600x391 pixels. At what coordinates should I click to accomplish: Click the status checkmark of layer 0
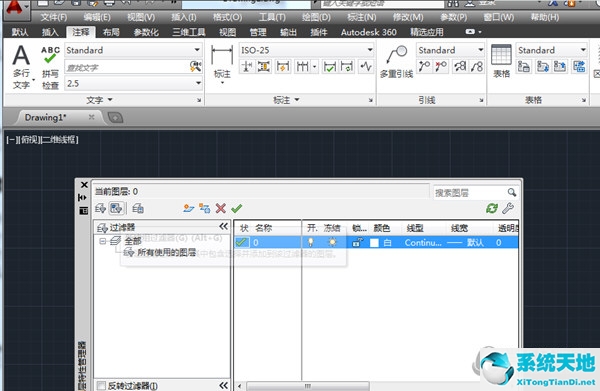tap(242, 242)
